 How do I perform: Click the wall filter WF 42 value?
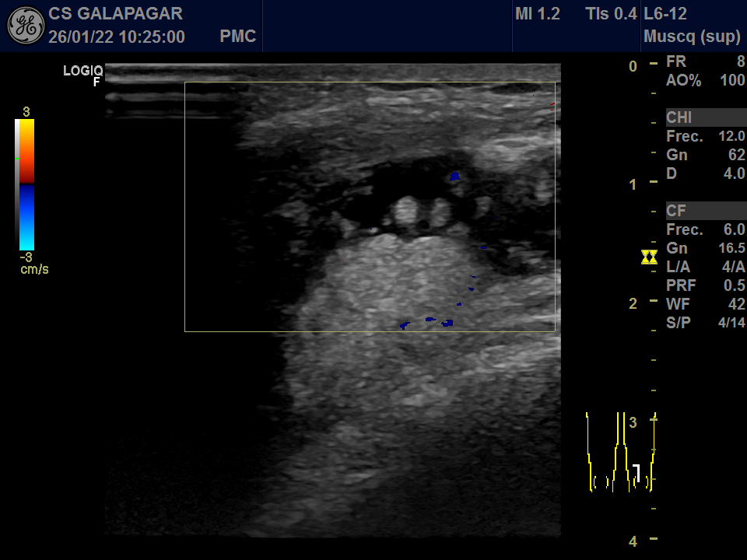tap(705, 304)
